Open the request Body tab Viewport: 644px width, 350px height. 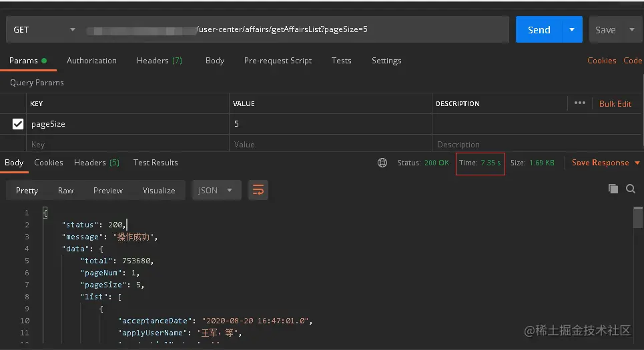click(215, 61)
